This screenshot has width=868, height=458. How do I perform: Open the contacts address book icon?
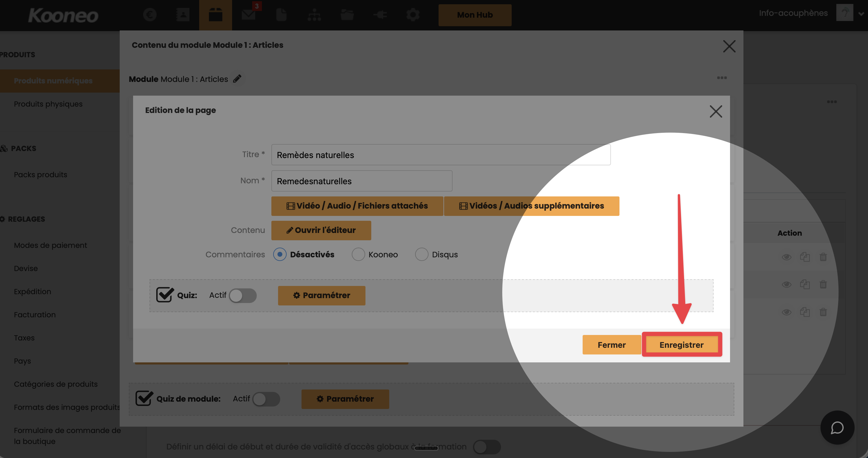pos(182,15)
